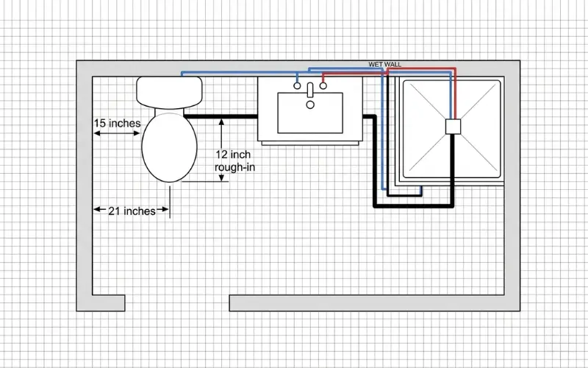Click the sink basin rectangle
588x368 pixels.
coord(310,113)
